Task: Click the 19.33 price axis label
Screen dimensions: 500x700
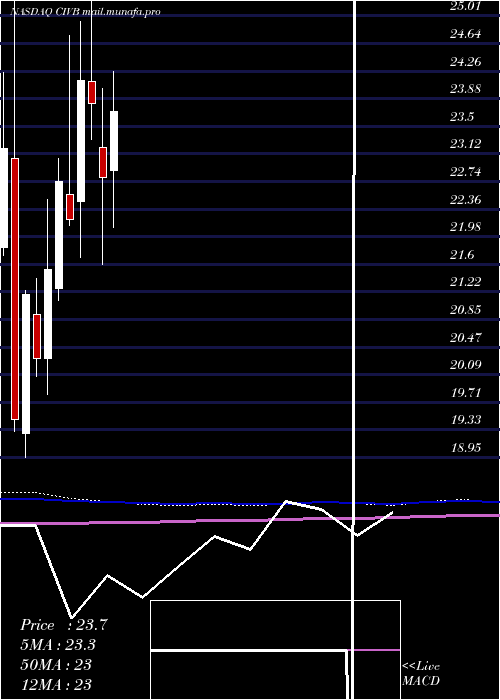Action: (x=466, y=420)
